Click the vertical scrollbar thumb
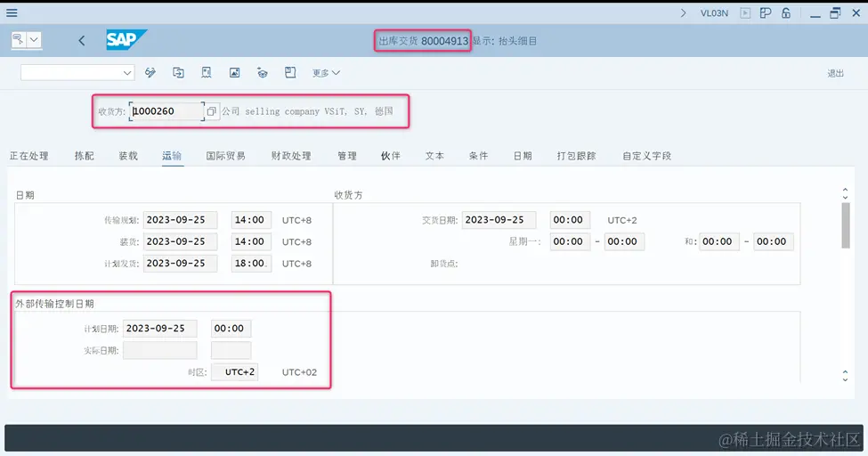Viewport: 868px width, 456px height. pos(846,225)
